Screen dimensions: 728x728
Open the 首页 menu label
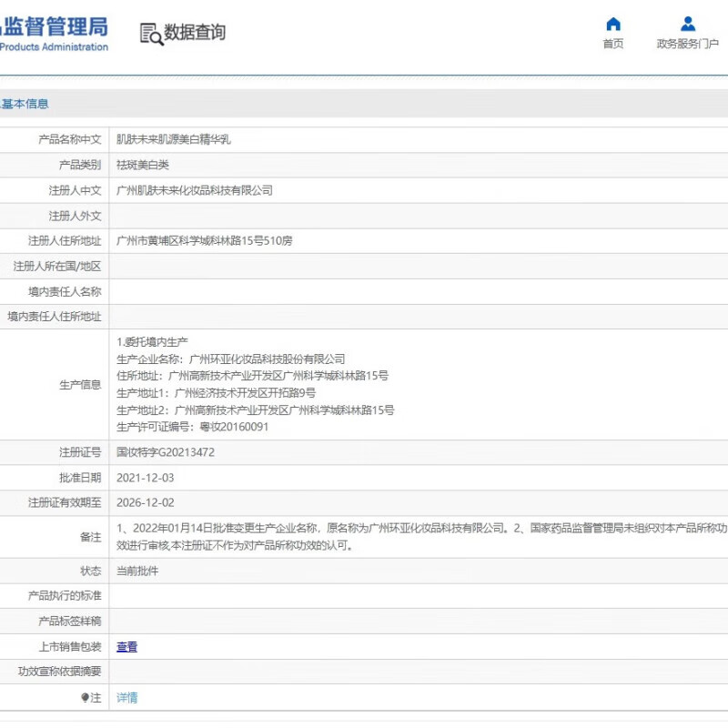(x=613, y=45)
